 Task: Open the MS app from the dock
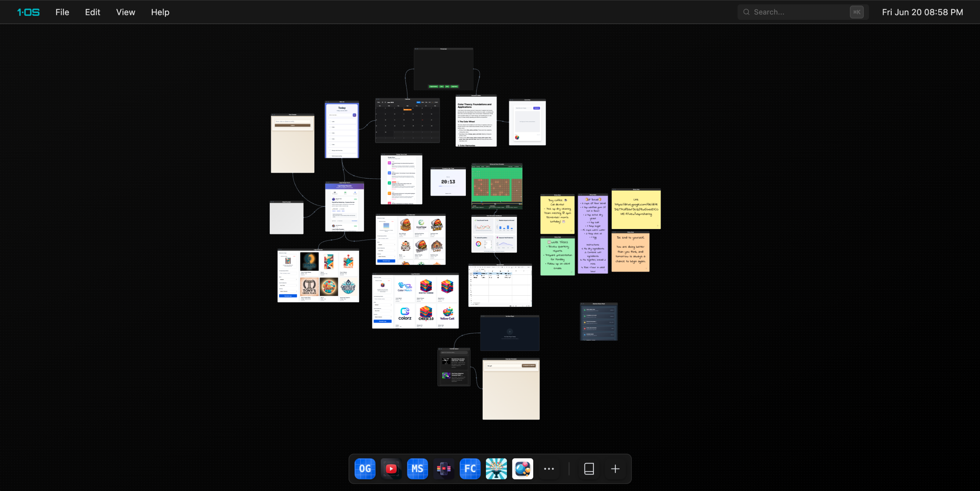coord(417,469)
